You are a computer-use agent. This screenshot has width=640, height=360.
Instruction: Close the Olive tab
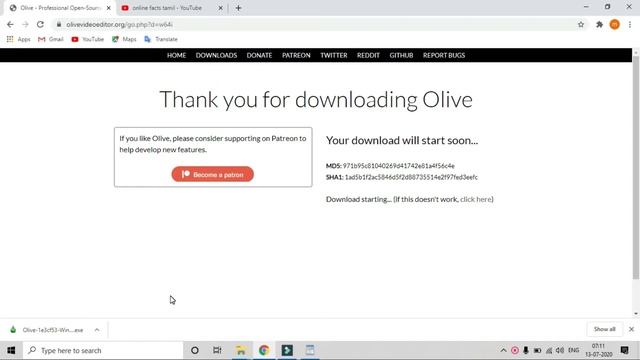click(x=109, y=8)
